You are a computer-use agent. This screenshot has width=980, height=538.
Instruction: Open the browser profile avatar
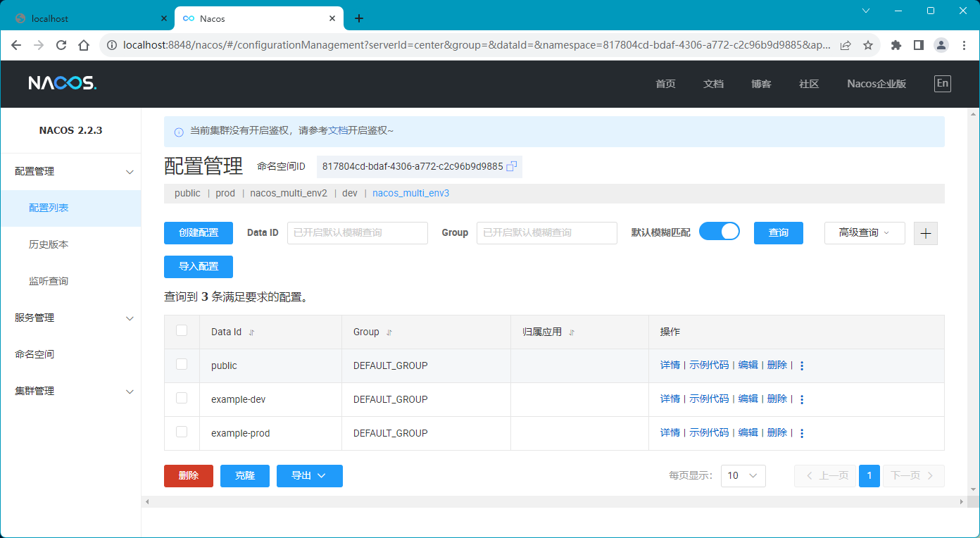click(941, 45)
